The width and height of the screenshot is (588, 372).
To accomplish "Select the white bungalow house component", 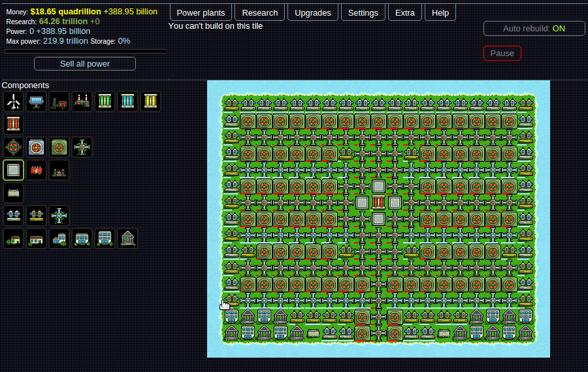I will point(37,239).
